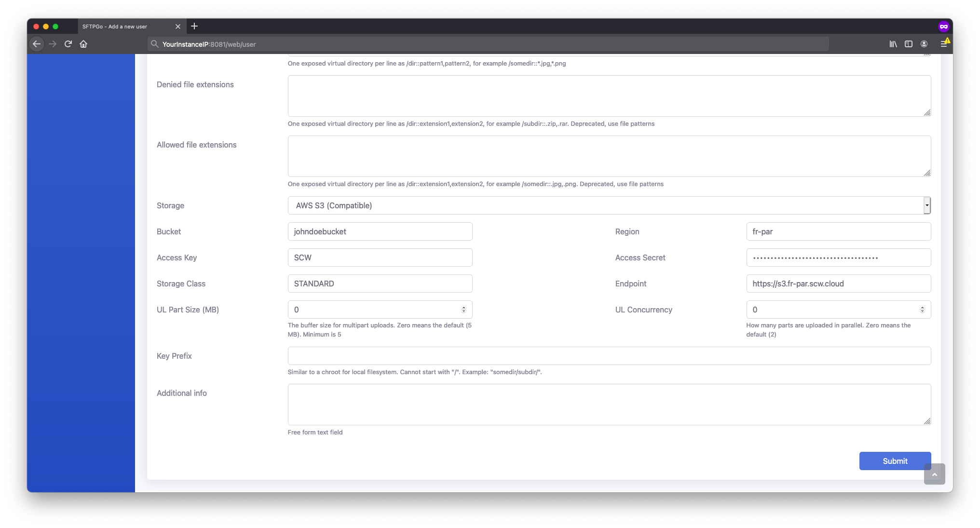Click the Key Prefix label
980x528 pixels.
tap(174, 356)
